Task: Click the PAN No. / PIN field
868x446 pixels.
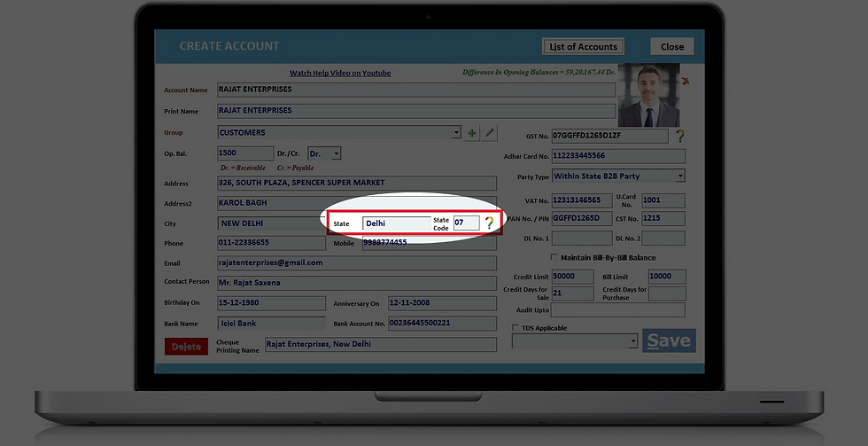Action: click(582, 218)
